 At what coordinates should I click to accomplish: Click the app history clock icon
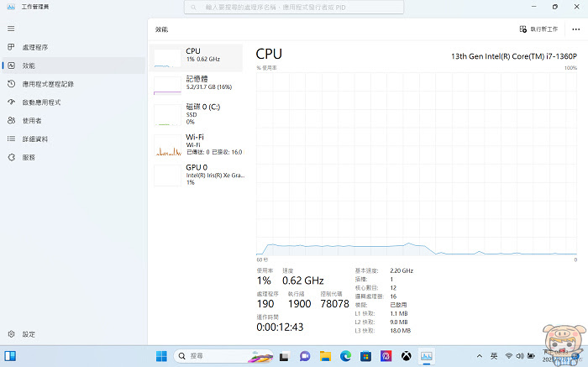[x=11, y=84]
